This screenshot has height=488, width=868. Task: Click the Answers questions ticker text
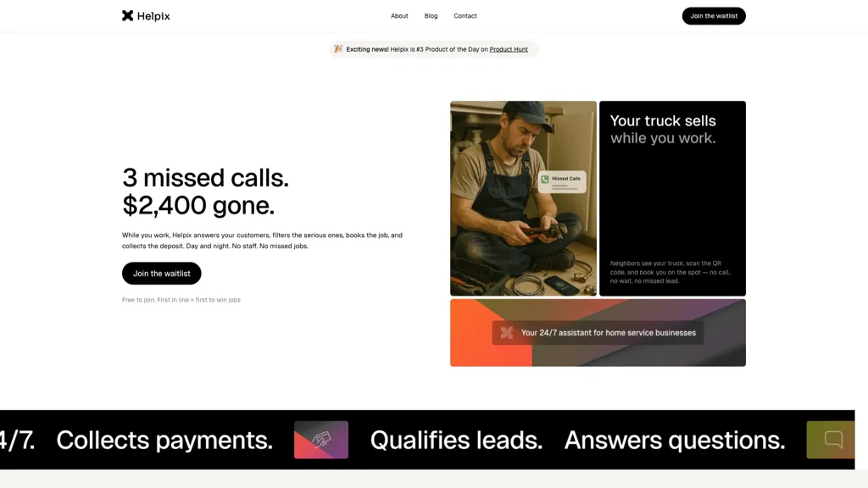click(674, 441)
